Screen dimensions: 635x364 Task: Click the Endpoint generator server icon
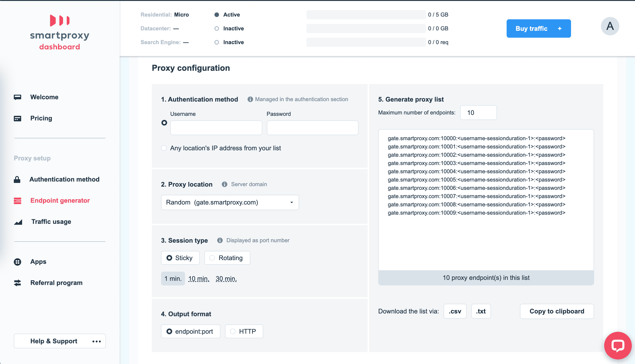[x=17, y=201]
